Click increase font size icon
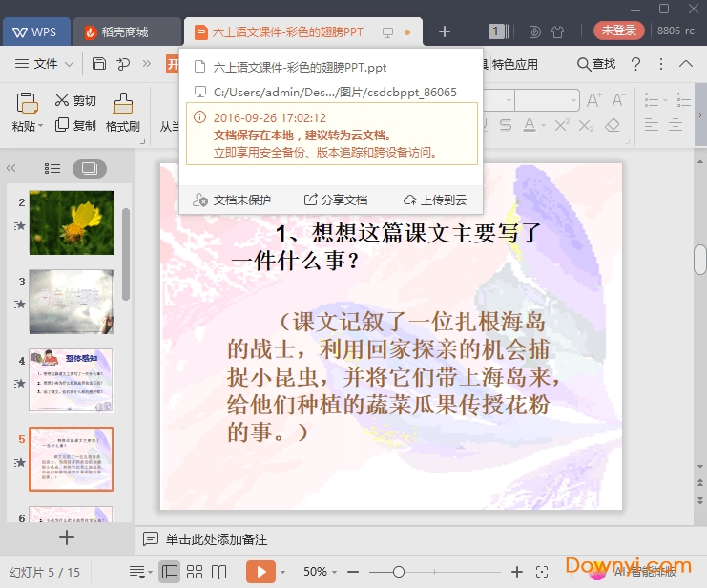Viewport: 707px width, 588px height. click(x=593, y=100)
